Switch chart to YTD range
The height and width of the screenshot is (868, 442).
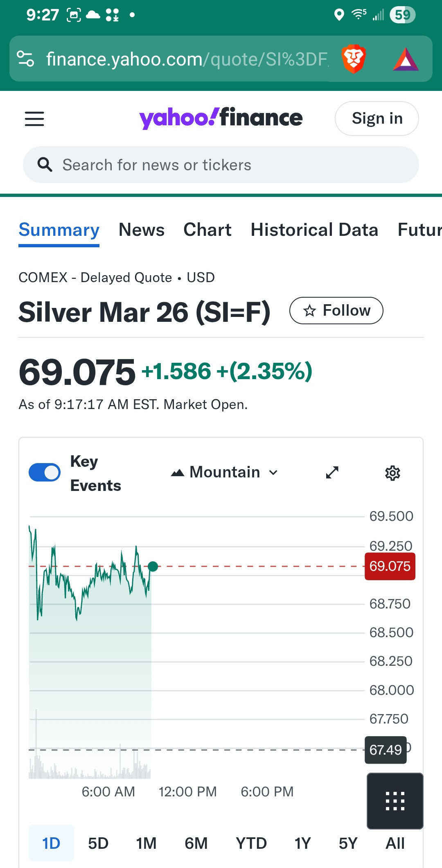tap(251, 843)
